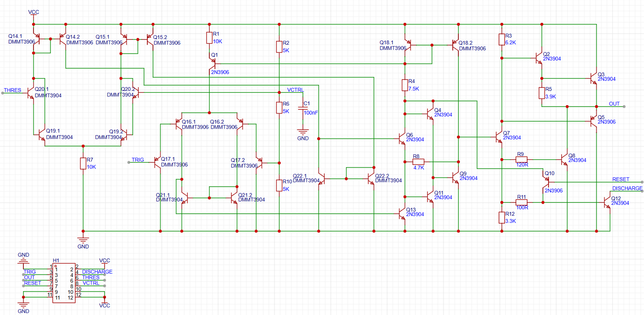Select the R6 resistor designator text

tap(286, 104)
